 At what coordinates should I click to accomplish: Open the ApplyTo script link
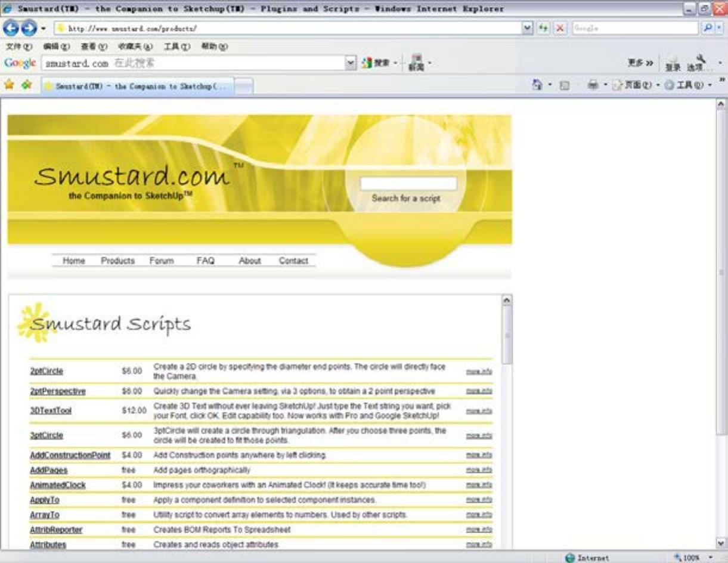tap(45, 500)
